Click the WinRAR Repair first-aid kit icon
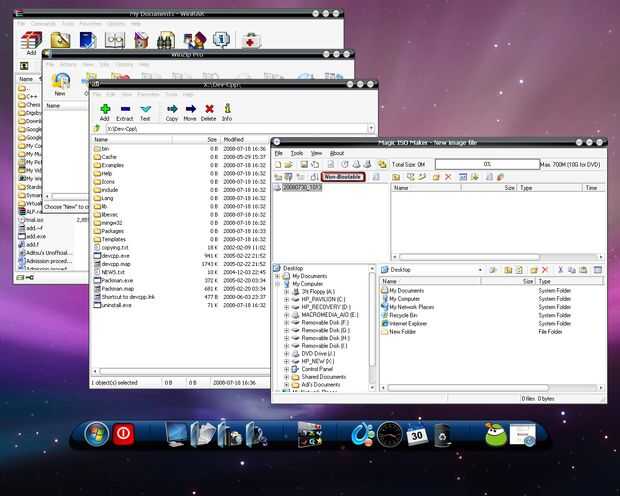620x496 pixels. (251, 40)
